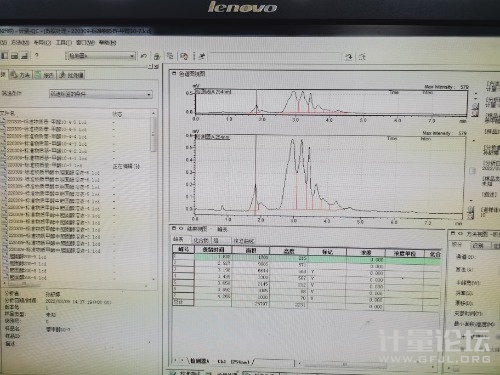The height and width of the screenshot is (375, 500).
Task: Collapse the chromatogram view panel box
Action: 174,73
